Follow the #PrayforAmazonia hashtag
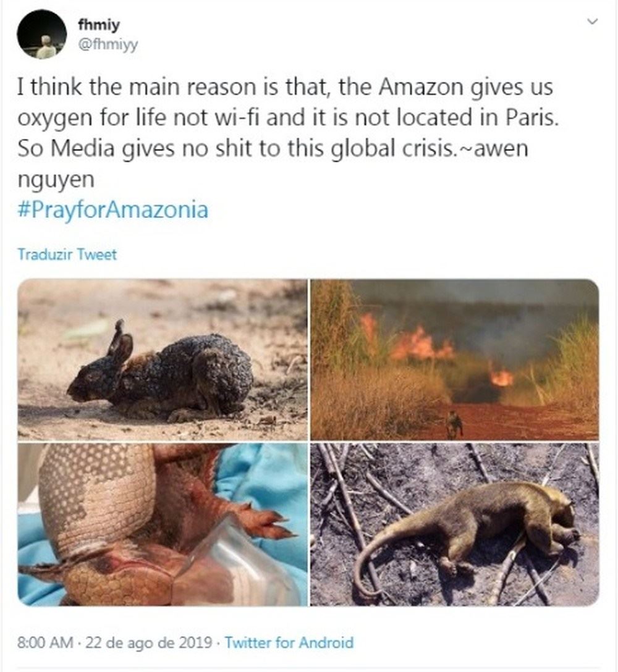The height and width of the screenshot is (672, 618). pos(113,210)
